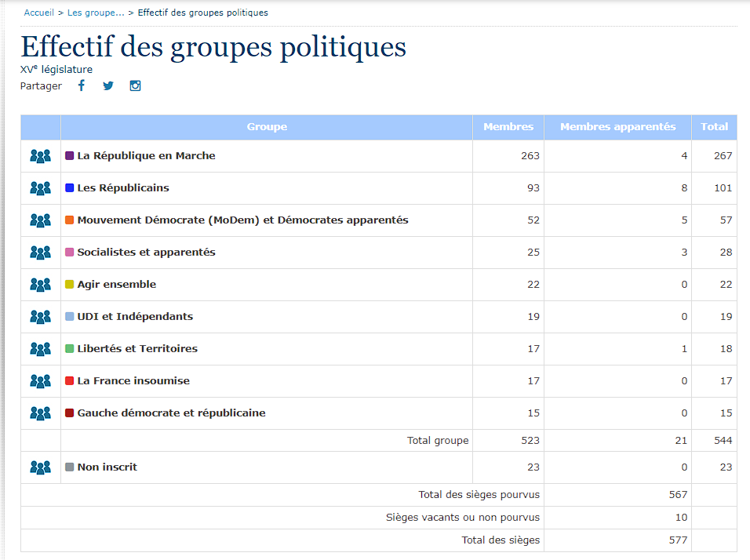Click members icon beside La France insoumise
Image resolution: width=750 pixels, height=560 pixels.
(x=40, y=381)
